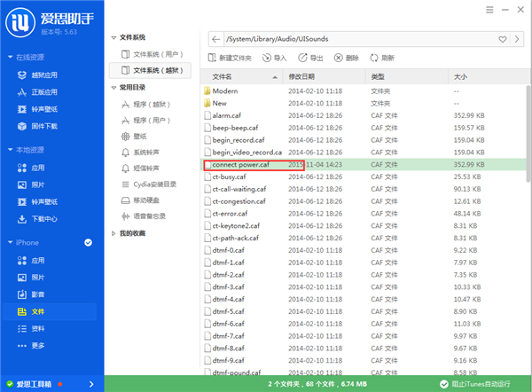Select dtmf-0.caf file

point(364,250)
